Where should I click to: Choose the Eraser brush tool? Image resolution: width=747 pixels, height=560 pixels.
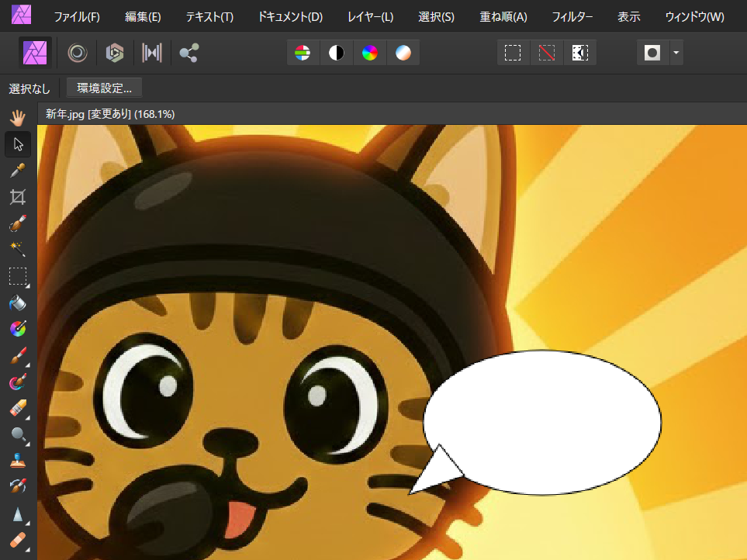tap(18, 408)
